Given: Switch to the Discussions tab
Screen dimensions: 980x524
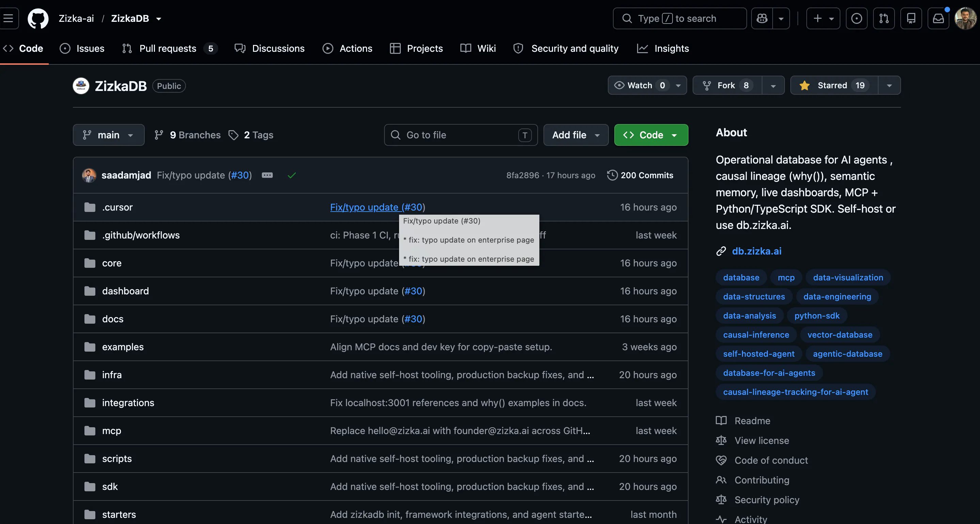Looking at the screenshot, I should [269, 48].
